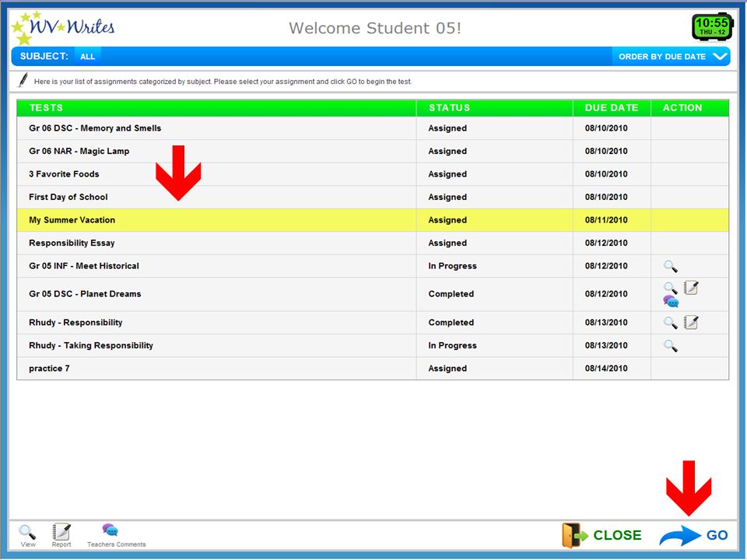Click Assigned status of practice 7
Viewport: 747px width, 560px height.
coord(447,368)
